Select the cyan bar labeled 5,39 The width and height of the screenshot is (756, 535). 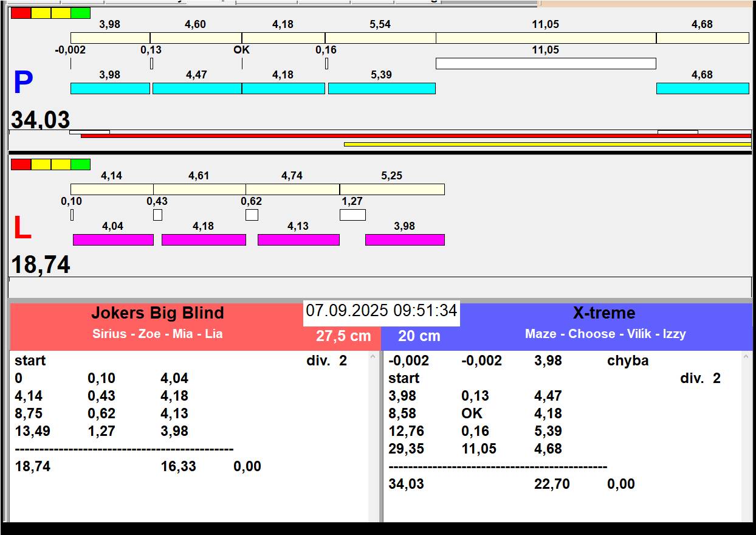point(382,88)
